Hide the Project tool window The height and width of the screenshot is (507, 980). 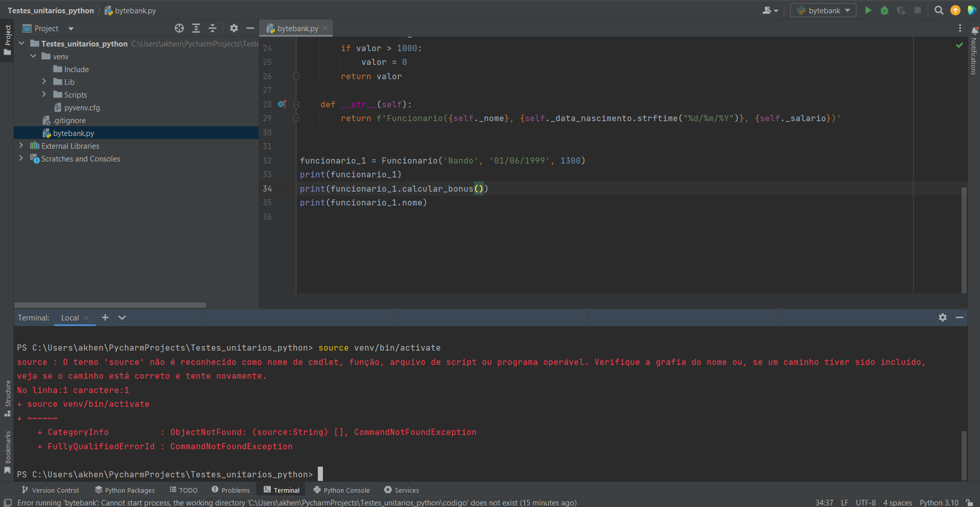(250, 28)
